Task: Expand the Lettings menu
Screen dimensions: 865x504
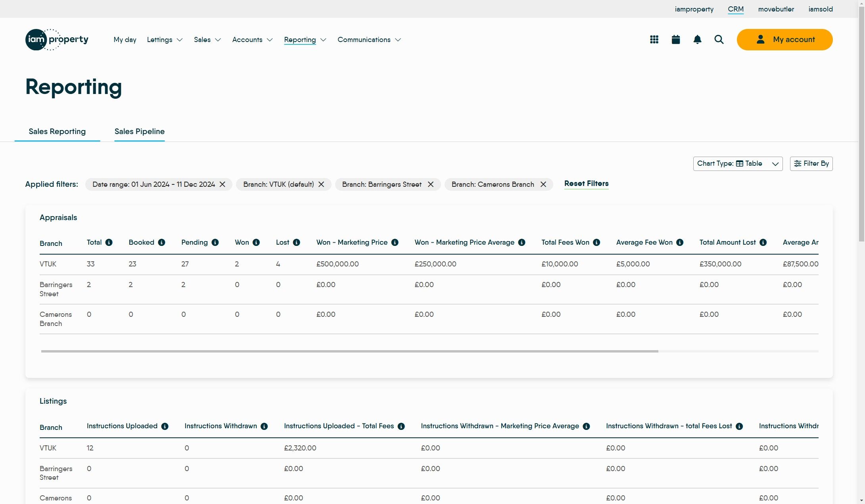Action: coord(165,40)
